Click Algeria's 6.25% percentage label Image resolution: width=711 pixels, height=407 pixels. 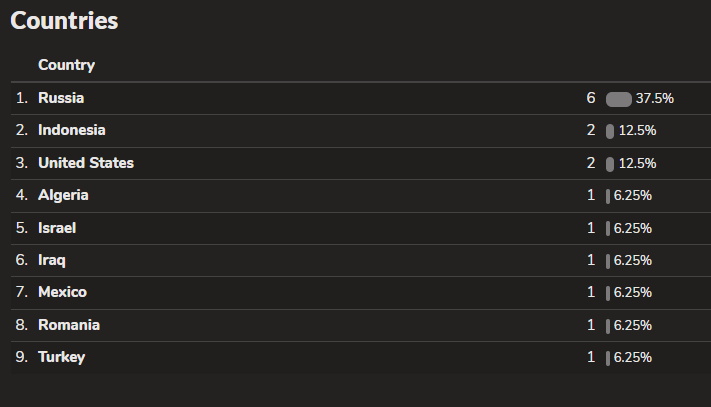(633, 195)
